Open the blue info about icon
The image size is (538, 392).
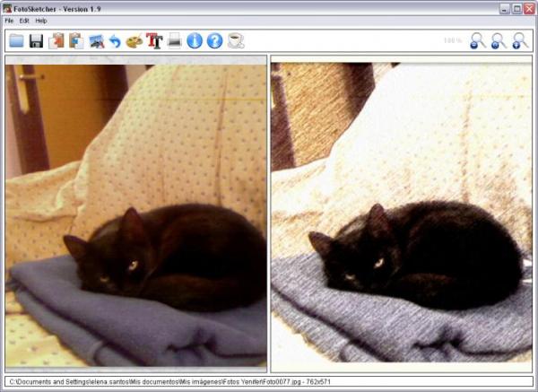click(x=195, y=40)
